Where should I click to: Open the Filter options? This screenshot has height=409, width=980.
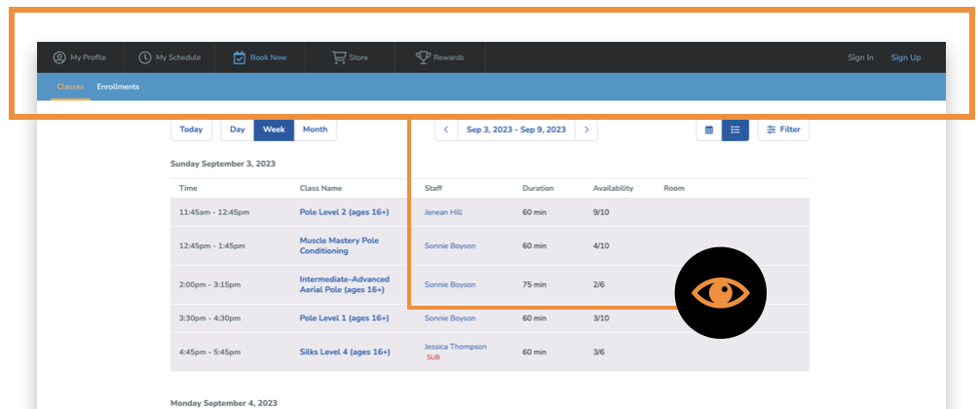click(x=783, y=130)
